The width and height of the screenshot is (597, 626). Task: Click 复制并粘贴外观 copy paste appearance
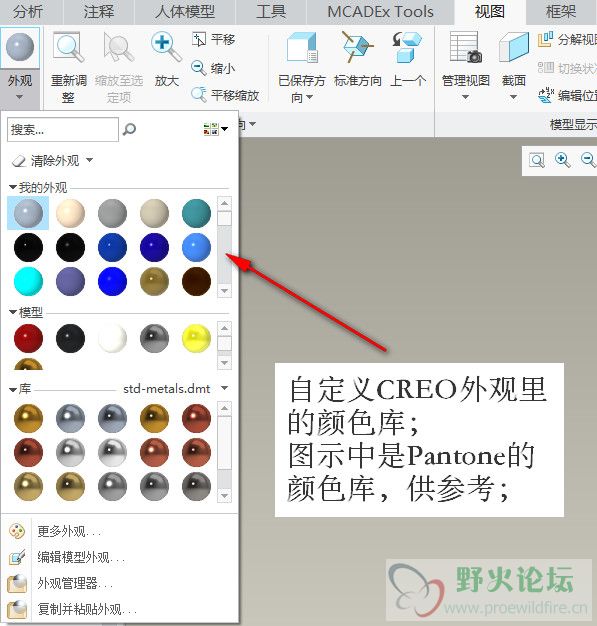click(x=87, y=609)
